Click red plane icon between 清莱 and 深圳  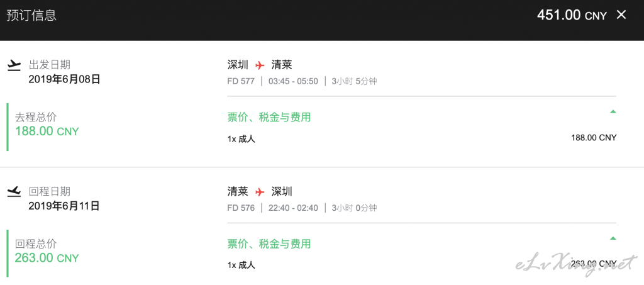(260, 192)
